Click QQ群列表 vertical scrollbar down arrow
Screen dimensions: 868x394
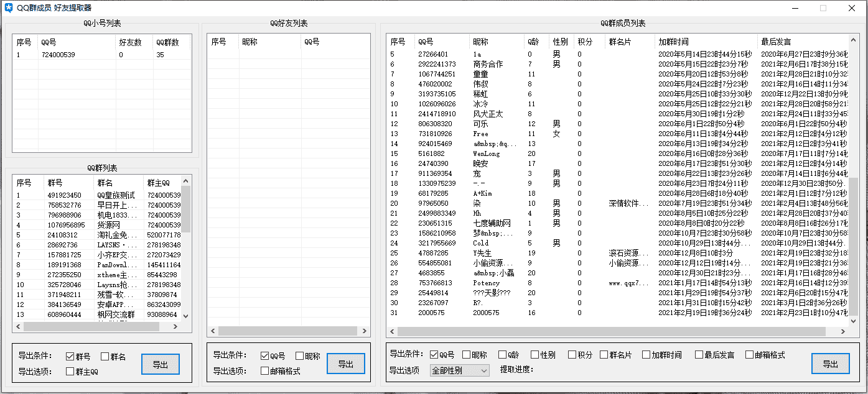tap(185, 316)
